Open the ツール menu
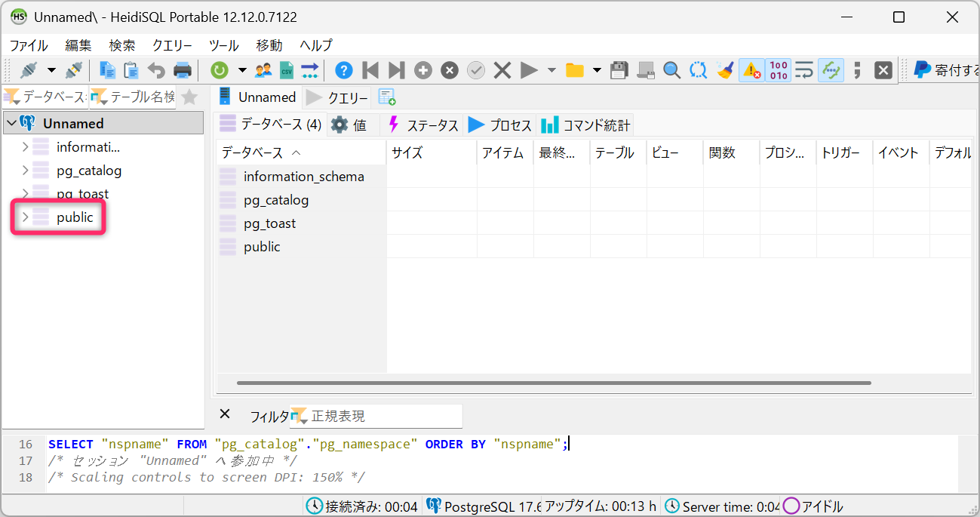The height and width of the screenshot is (517, 980). 223,45
